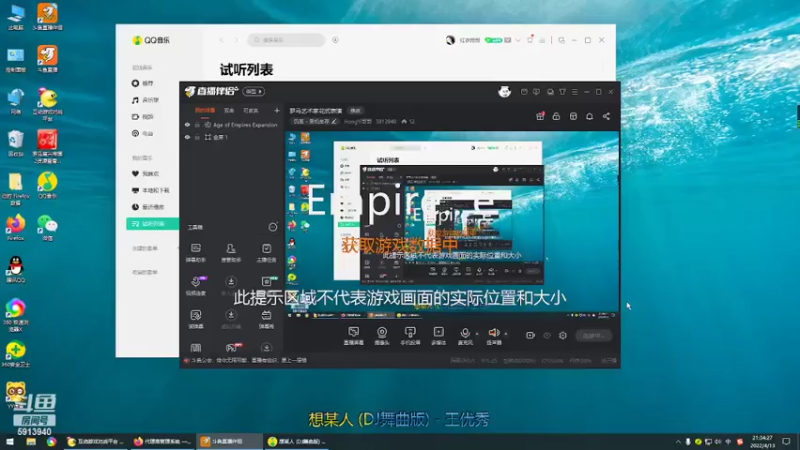The height and width of the screenshot is (450, 800).
Task: Open the panda avatar in streaming title bar
Action: (x=505, y=92)
